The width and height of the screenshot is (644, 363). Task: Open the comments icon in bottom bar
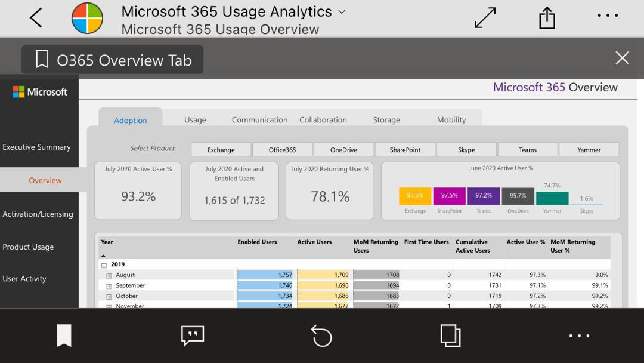click(x=193, y=336)
